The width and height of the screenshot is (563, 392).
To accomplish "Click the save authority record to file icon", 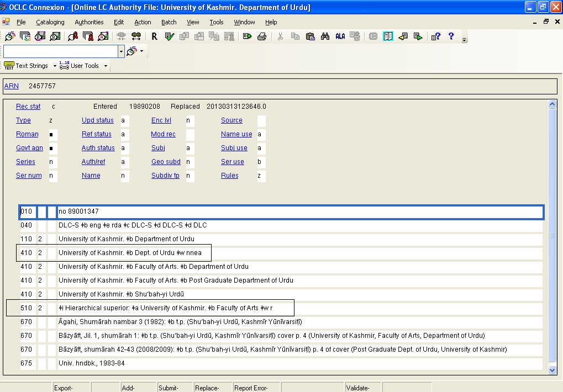I will click(x=103, y=36).
